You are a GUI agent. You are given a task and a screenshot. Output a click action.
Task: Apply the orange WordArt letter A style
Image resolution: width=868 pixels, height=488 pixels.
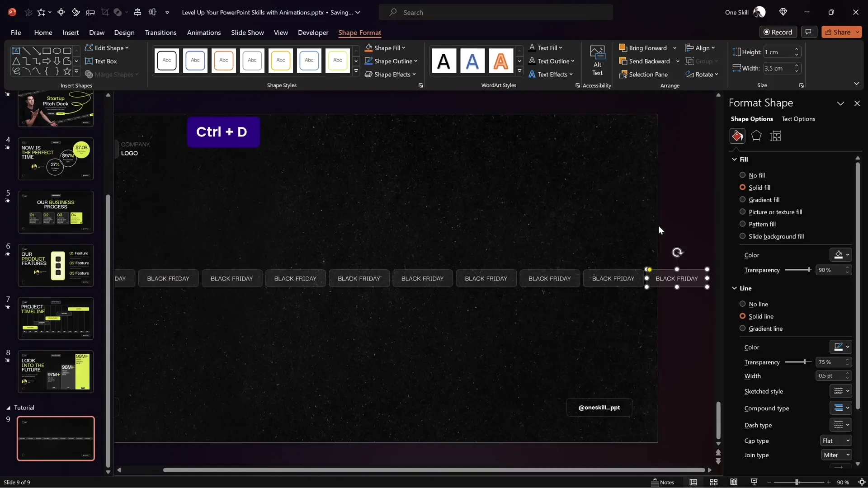click(500, 61)
